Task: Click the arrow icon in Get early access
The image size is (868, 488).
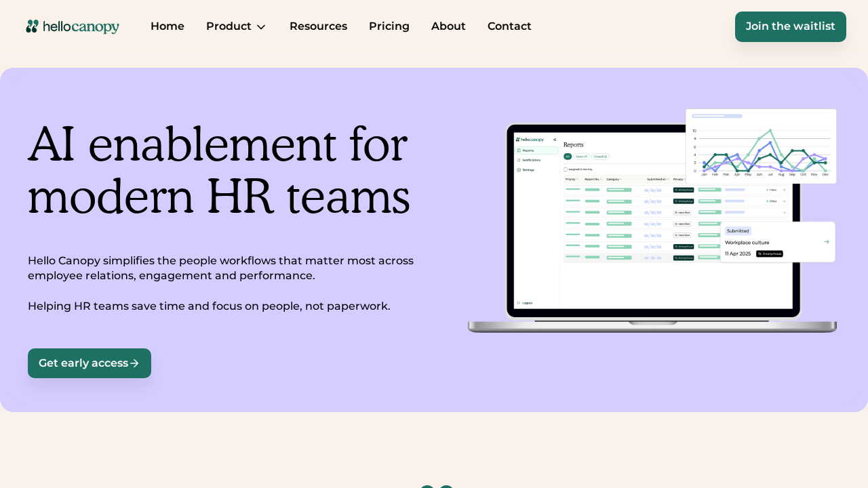Action: click(135, 363)
